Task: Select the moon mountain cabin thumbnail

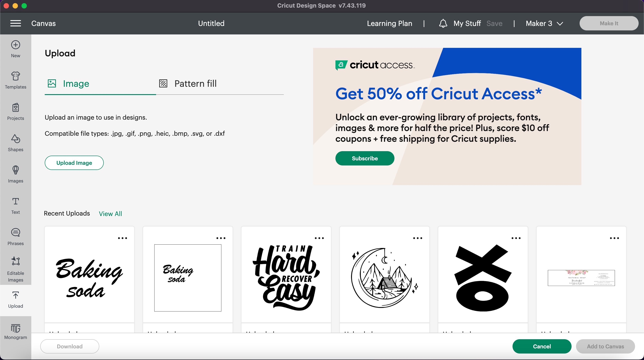Action: pyautogui.click(x=384, y=278)
